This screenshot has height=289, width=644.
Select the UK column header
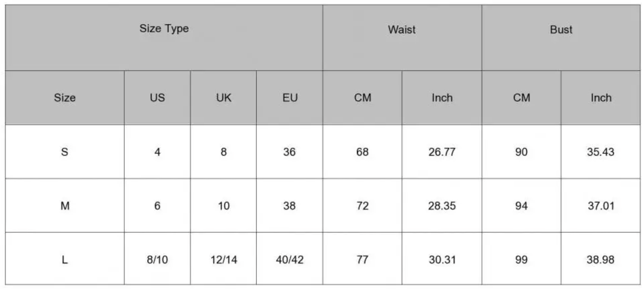point(223,98)
